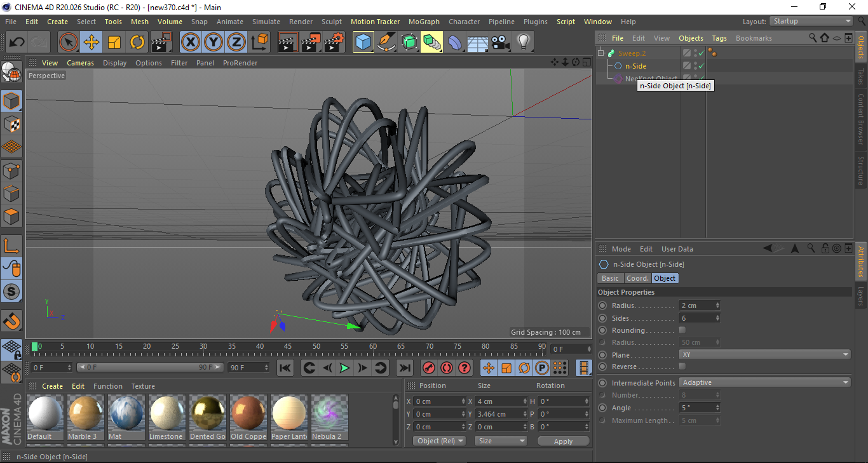Toggle animation dot for object Radius
Screen dimensions: 868x463
pos(602,305)
